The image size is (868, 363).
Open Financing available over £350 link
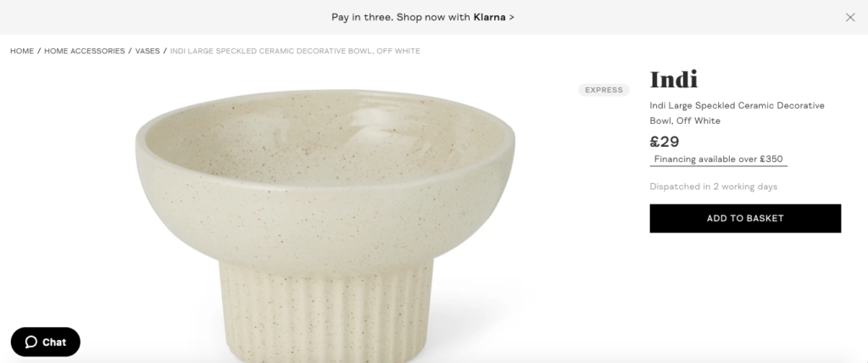(719, 159)
